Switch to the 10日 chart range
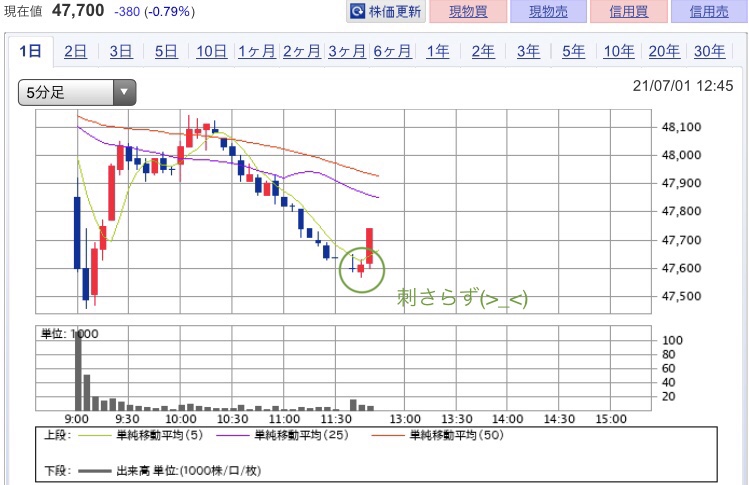This screenshot has width=749, height=485. click(x=211, y=51)
